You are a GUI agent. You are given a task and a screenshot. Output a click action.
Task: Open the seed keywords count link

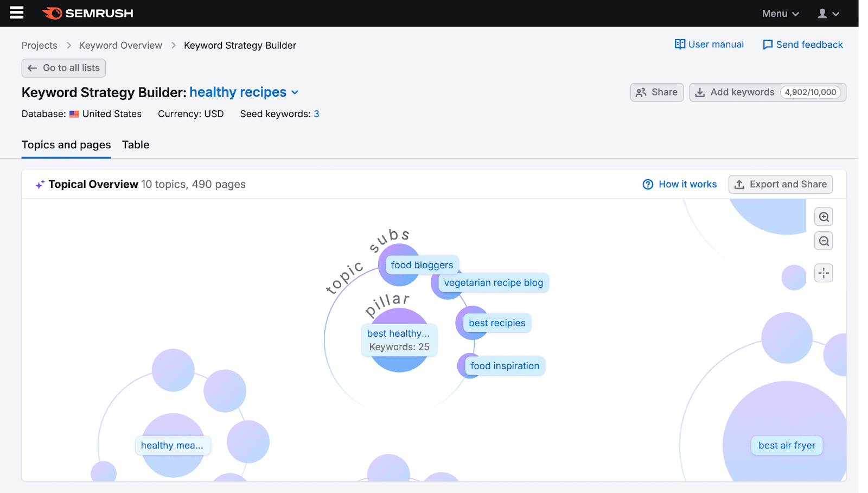316,113
